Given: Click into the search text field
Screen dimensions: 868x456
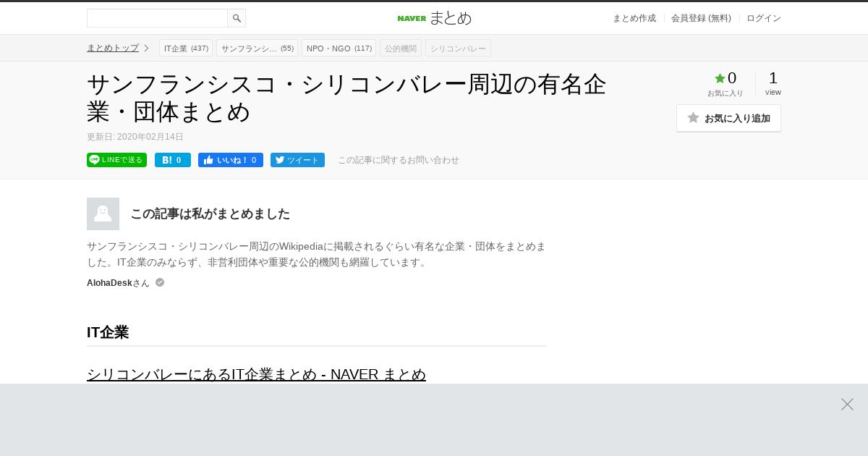Looking at the screenshot, I should (x=157, y=18).
